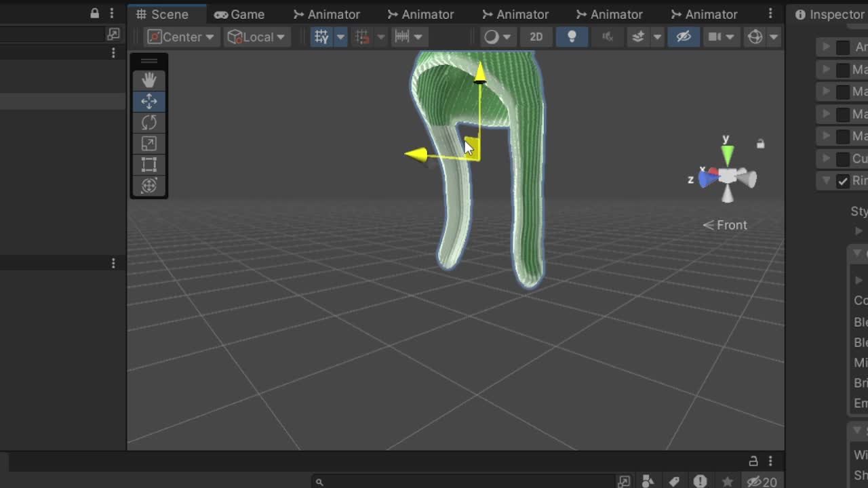Viewport: 868px width, 488px height.
Task: Select the Rect transform tool
Action: click(149, 165)
